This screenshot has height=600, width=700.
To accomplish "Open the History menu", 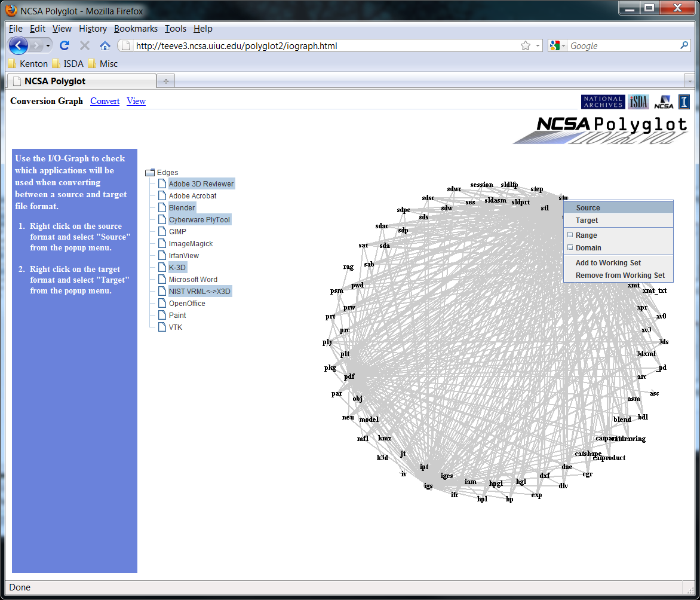I will pyautogui.click(x=93, y=29).
